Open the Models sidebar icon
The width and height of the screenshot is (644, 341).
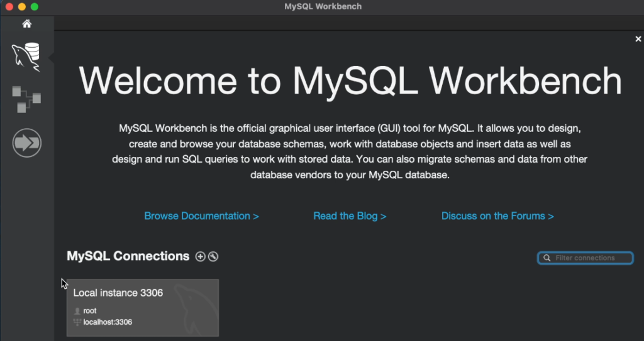26,99
